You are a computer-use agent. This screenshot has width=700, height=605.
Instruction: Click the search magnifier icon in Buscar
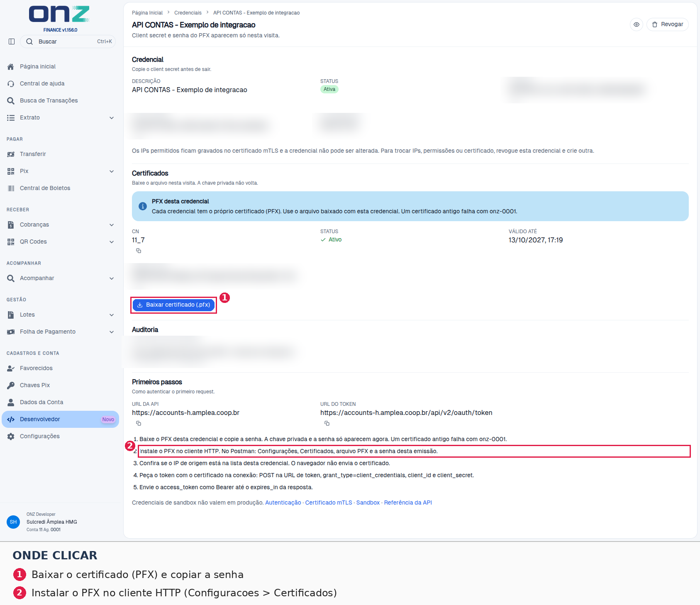[x=29, y=41]
